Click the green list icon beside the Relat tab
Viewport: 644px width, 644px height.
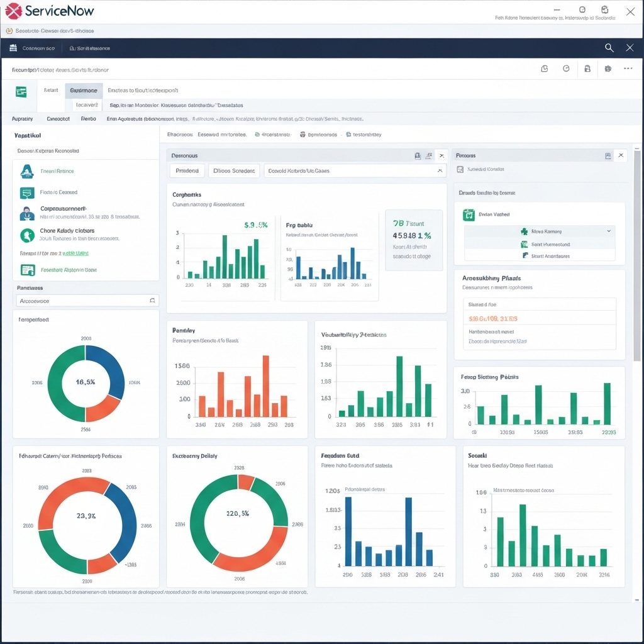pos(21,92)
